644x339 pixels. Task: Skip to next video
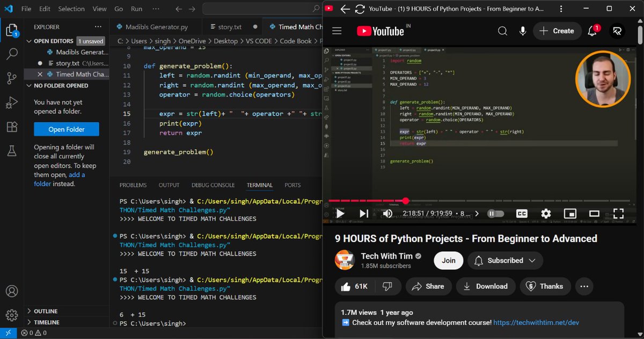(364, 213)
